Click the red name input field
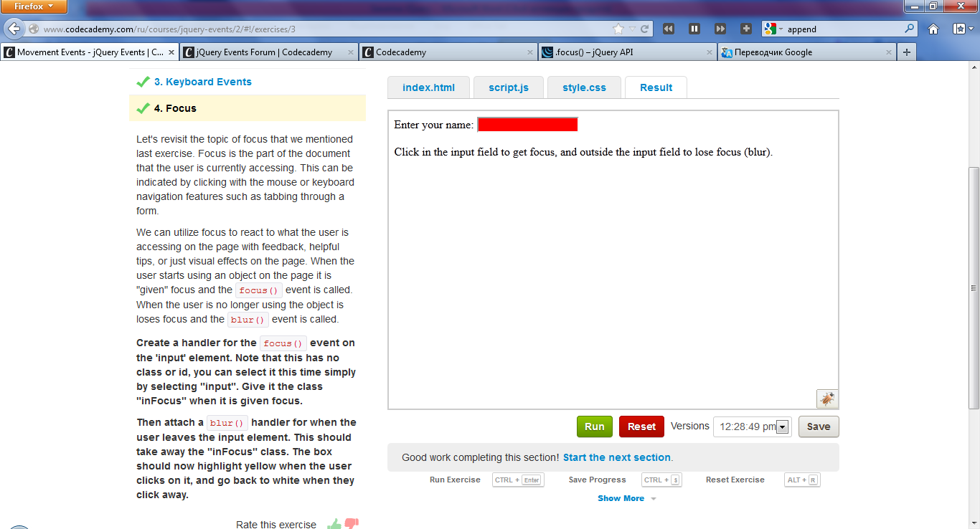 [527, 125]
